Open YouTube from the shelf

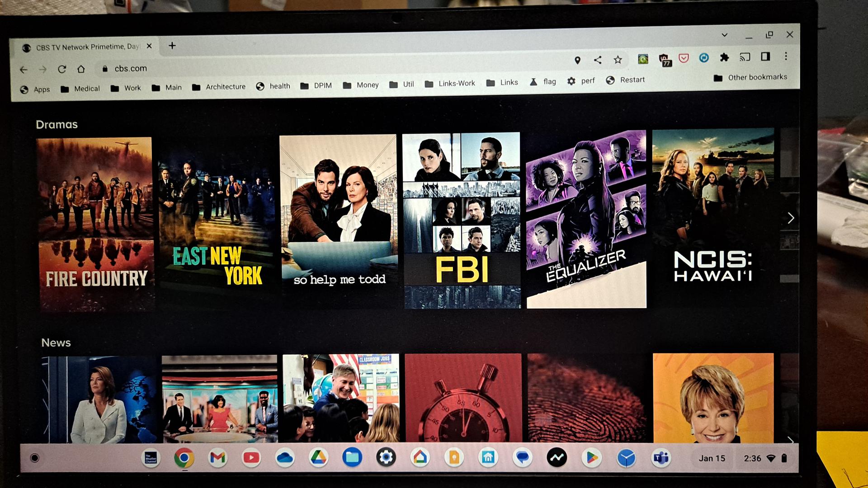(x=252, y=457)
